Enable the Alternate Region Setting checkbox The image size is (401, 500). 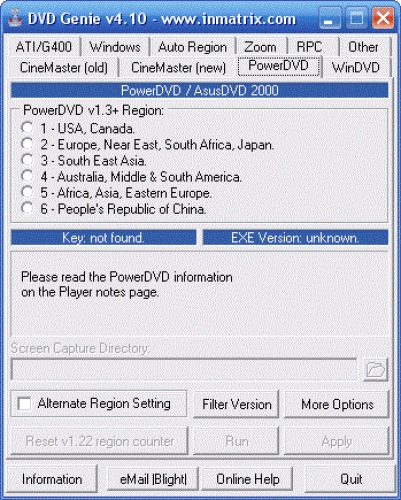(x=25, y=404)
